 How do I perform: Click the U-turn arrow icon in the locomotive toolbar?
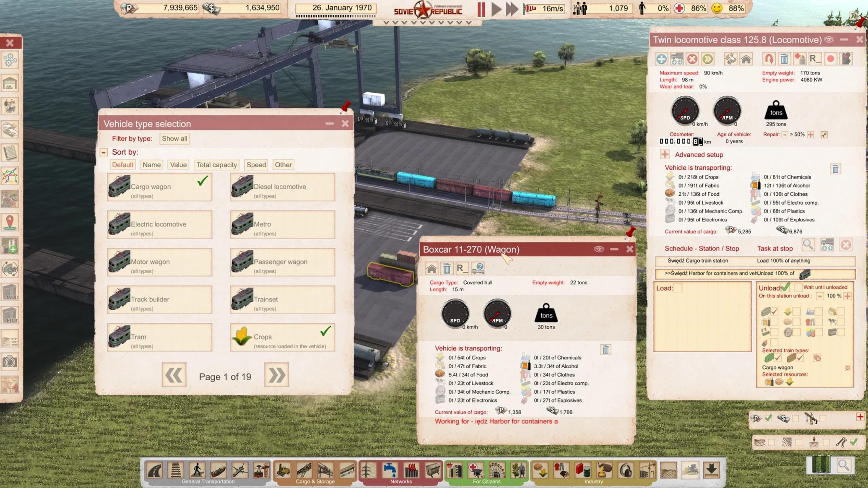pyautogui.click(x=769, y=59)
